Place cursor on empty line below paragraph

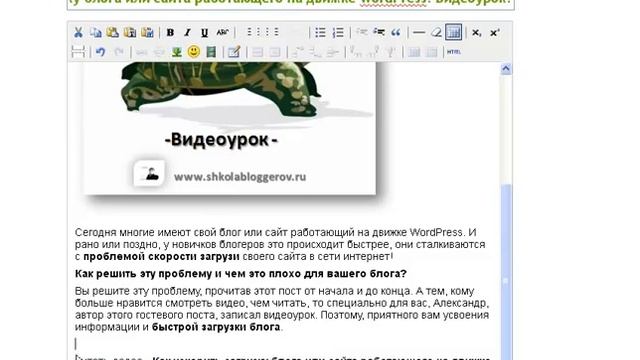[x=282, y=344]
